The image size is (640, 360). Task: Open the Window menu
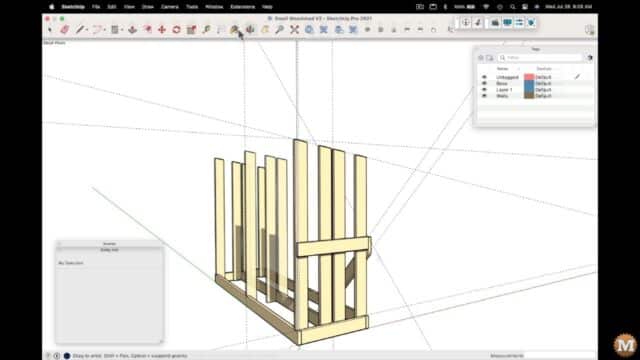click(214, 7)
